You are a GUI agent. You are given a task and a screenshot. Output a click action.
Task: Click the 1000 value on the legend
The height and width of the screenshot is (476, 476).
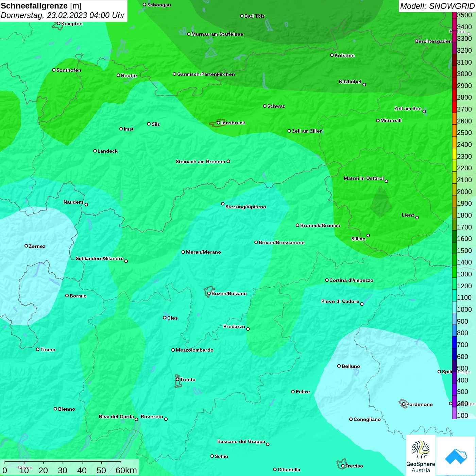click(464, 309)
